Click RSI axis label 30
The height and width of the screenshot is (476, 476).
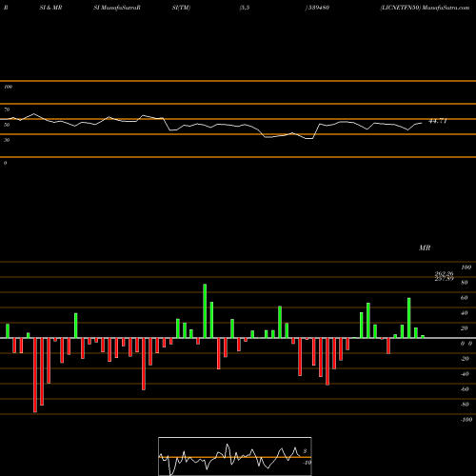pyautogui.click(x=7, y=140)
